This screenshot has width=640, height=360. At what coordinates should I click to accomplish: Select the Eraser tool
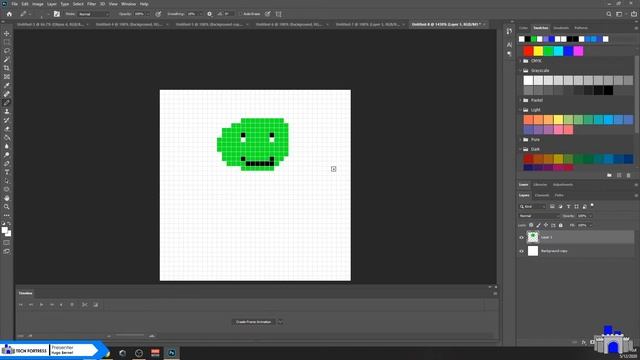(7, 129)
